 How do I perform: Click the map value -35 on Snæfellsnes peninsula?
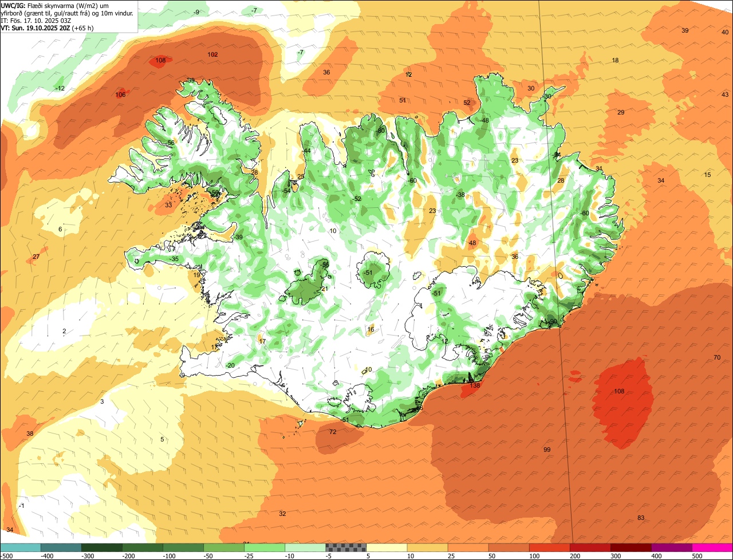point(174,259)
